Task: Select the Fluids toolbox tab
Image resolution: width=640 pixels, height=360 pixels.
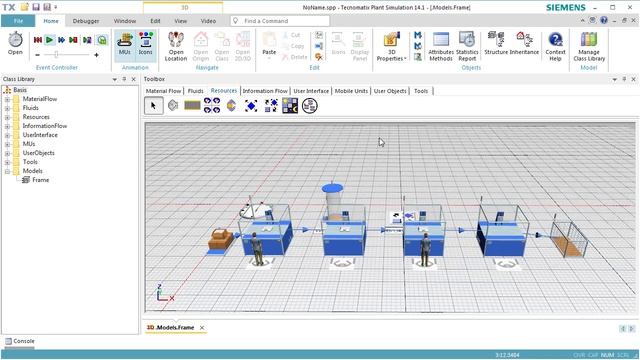Action: 196,91
